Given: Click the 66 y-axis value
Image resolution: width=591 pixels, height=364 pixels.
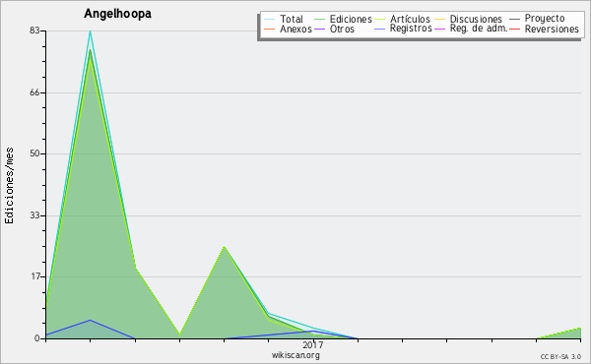Looking at the screenshot, I should pos(34,92).
